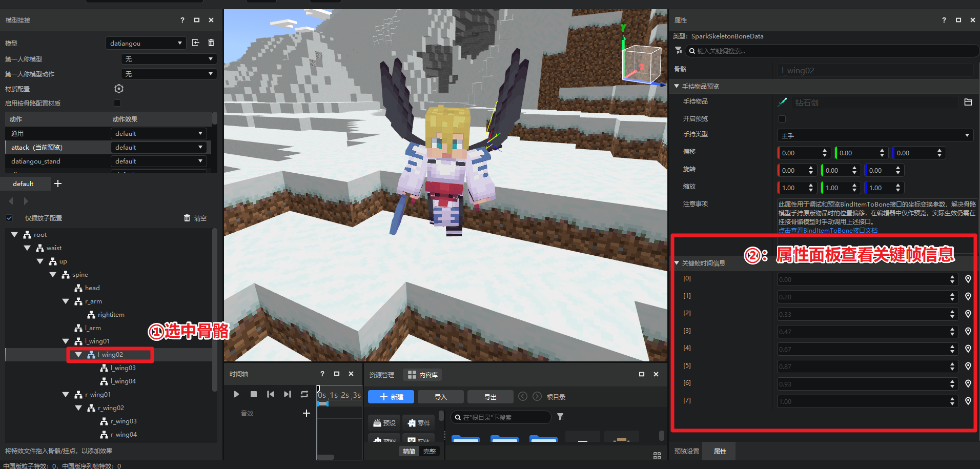
Task: Browse for held item folder icon
Action: pyautogui.click(x=968, y=102)
